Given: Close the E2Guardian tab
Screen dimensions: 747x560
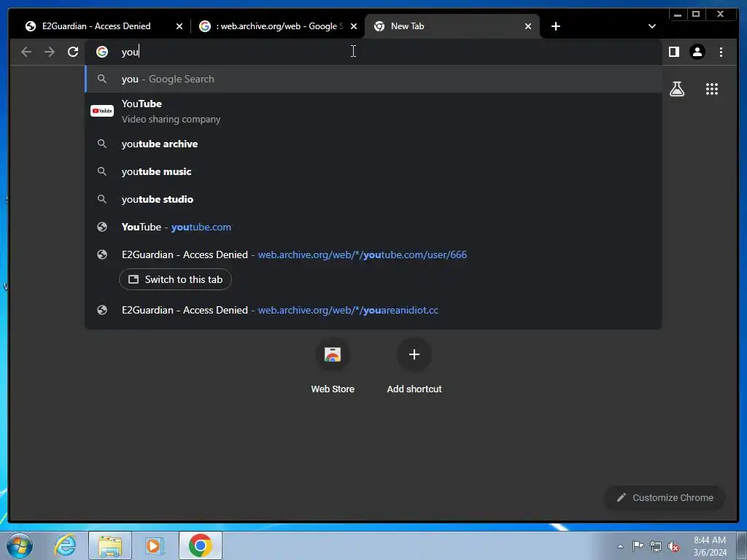Looking at the screenshot, I should (x=179, y=26).
